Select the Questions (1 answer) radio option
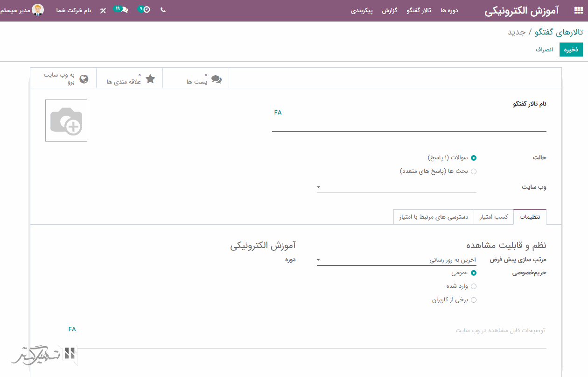The width and height of the screenshot is (588, 377). coord(474,158)
